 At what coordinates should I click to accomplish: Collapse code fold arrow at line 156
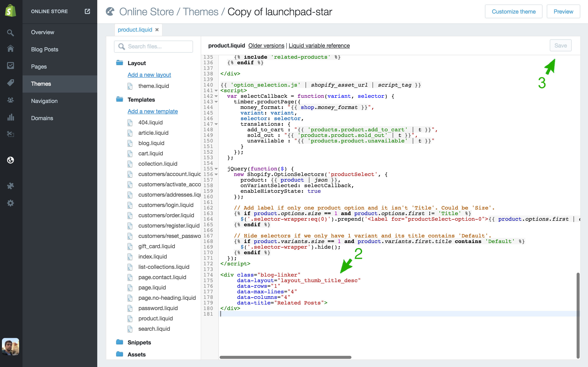(216, 174)
